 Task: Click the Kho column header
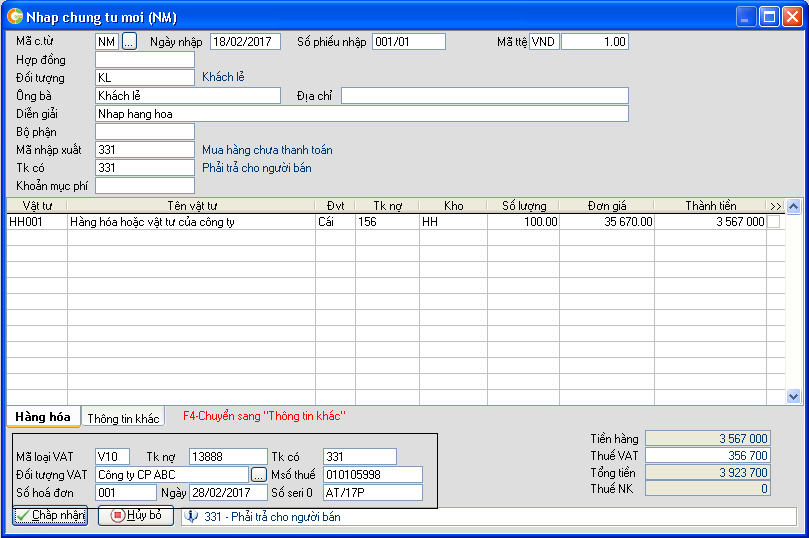(x=454, y=206)
